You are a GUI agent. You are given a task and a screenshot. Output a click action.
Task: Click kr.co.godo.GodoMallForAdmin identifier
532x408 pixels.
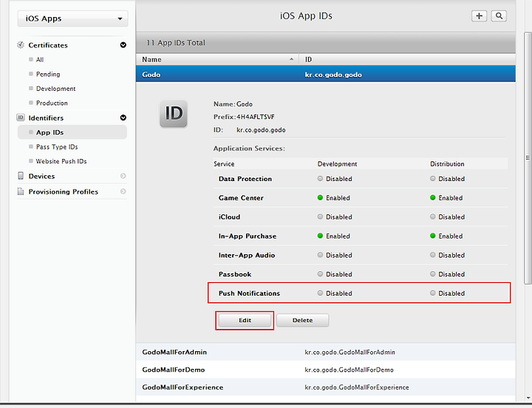tap(349, 353)
